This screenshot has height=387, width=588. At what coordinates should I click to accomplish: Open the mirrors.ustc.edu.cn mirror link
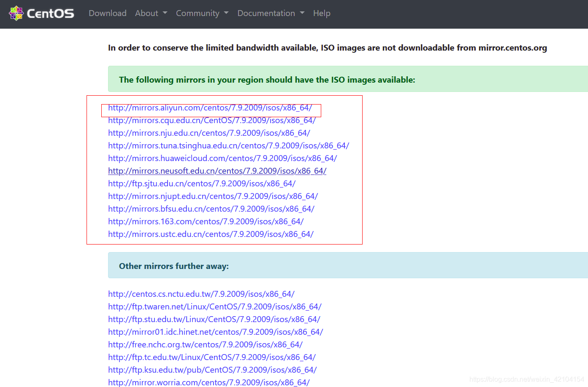(x=211, y=234)
